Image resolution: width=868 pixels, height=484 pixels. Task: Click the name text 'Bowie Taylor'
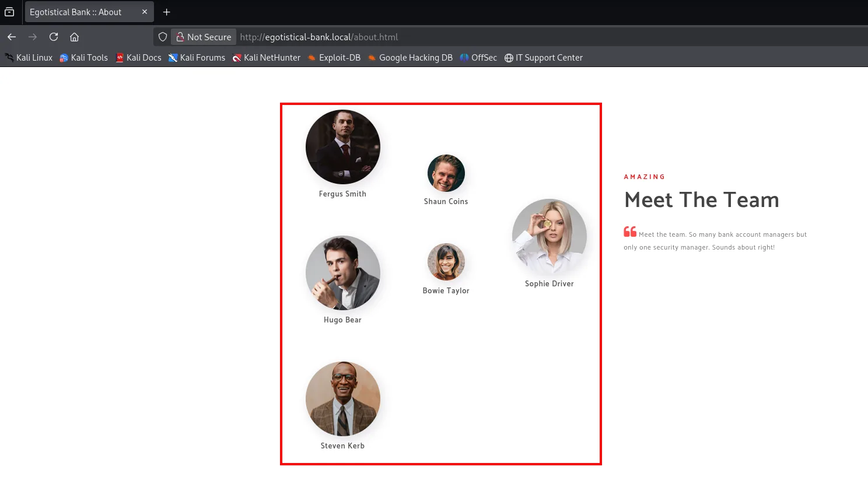click(x=446, y=291)
